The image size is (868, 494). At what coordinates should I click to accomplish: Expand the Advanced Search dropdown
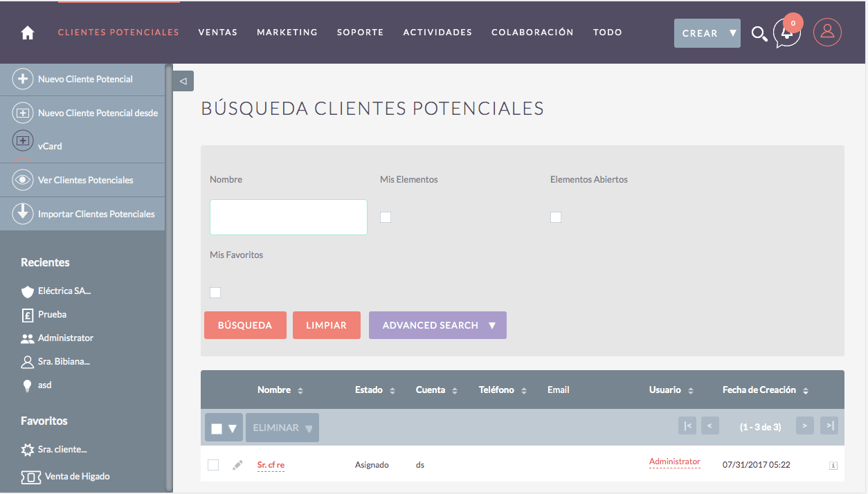coord(492,325)
